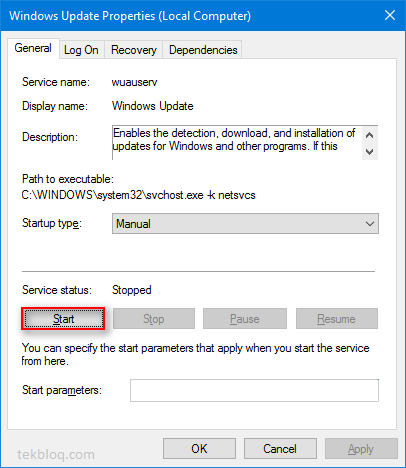
Task: Confirm the dialog with OK
Action: pos(199,449)
